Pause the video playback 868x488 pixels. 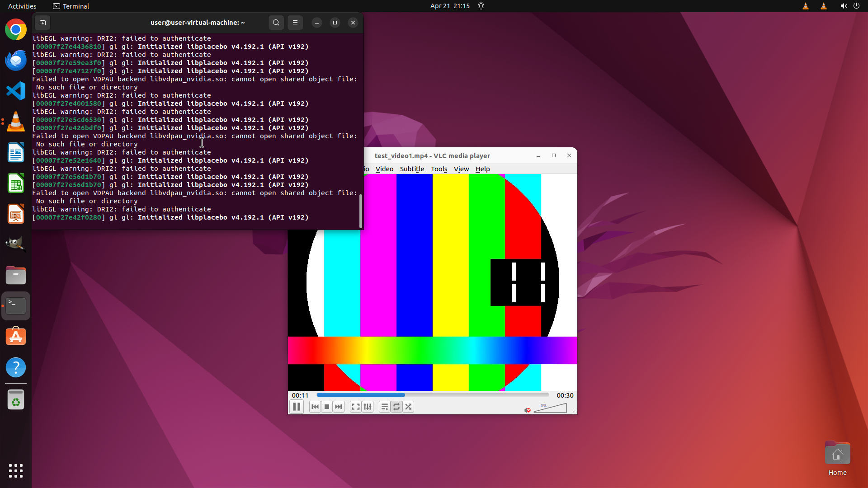pos(297,407)
